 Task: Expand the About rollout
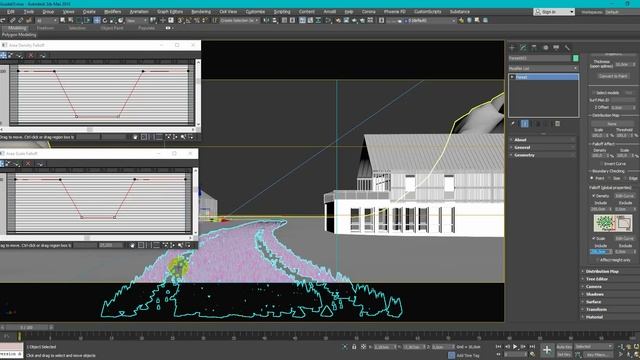tap(543, 140)
